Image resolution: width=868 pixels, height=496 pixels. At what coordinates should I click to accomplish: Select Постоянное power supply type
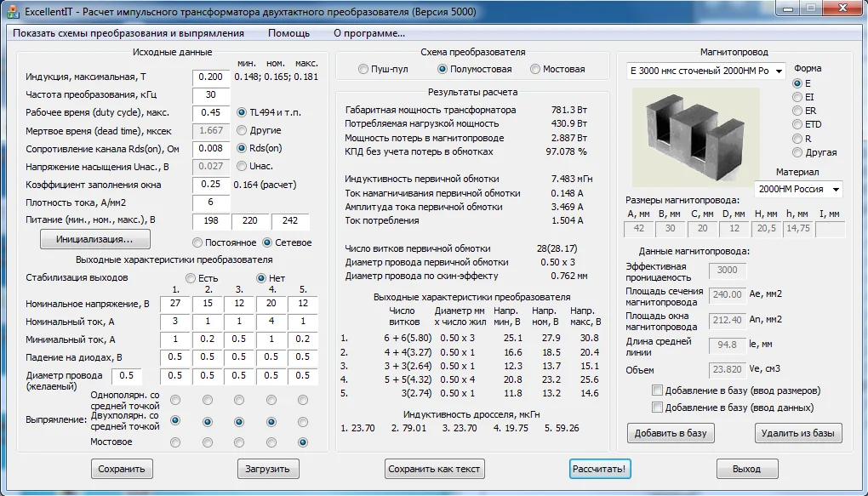[x=198, y=242]
